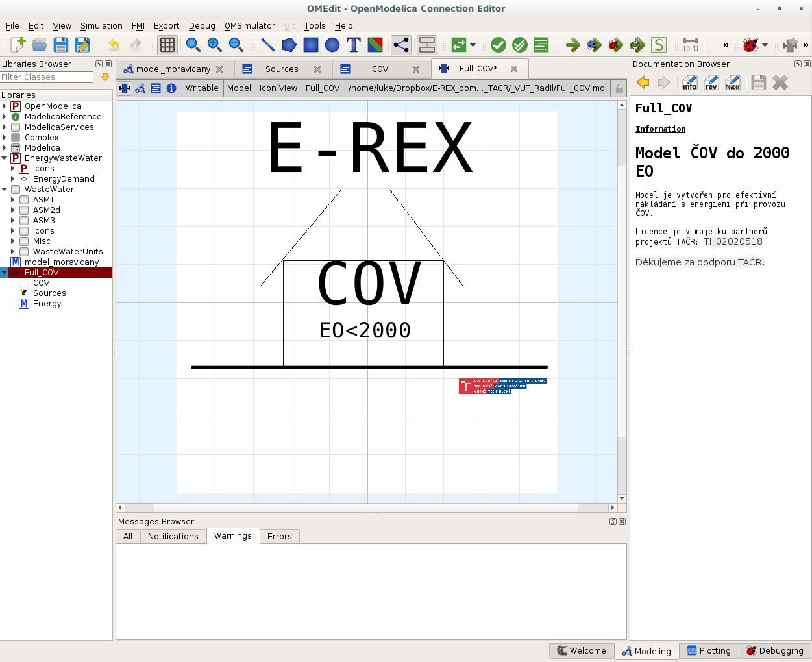This screenshot has width=812, height=662.
Task: Switch to the Sources tab
Action: (282, 69)
